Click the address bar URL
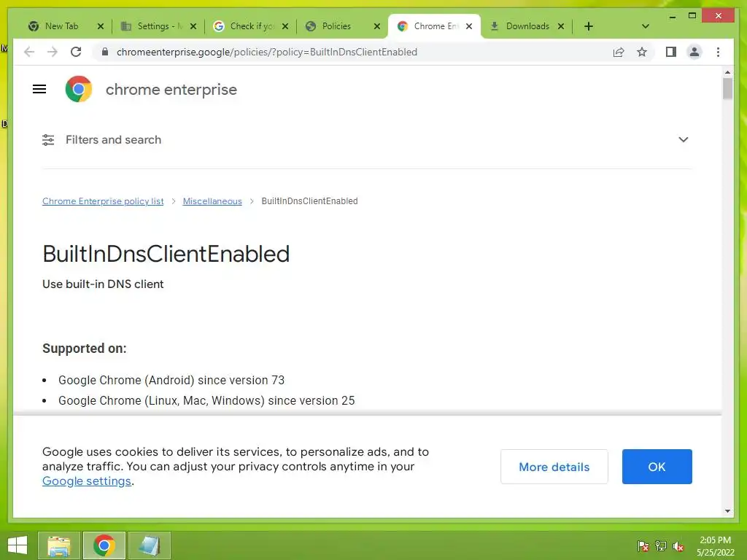Screen dimensions: 747x560 point(267,52)
